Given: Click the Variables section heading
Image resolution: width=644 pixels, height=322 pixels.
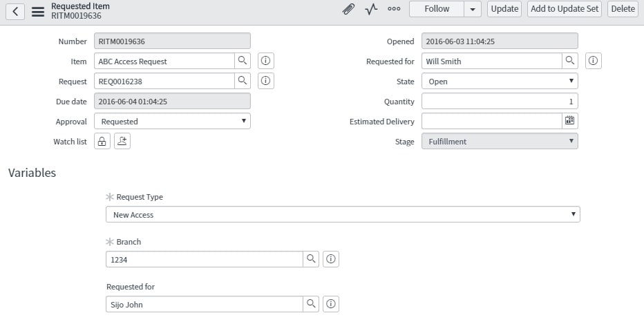Looking at the screenshot, I should pos(32,173).
